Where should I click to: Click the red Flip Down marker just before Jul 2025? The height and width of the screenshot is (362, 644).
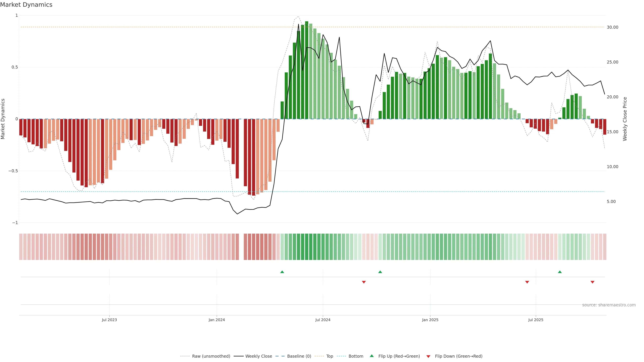(x=527, y=282)
